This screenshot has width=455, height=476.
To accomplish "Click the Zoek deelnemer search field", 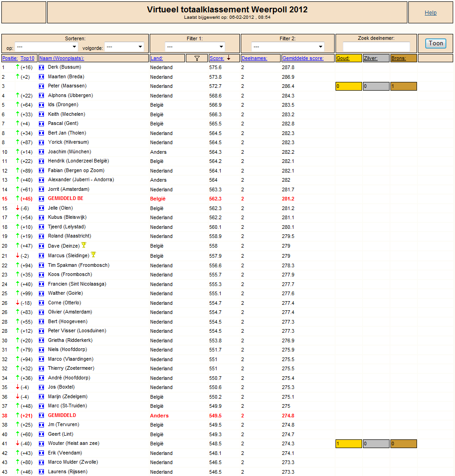I will click(376, 47).
